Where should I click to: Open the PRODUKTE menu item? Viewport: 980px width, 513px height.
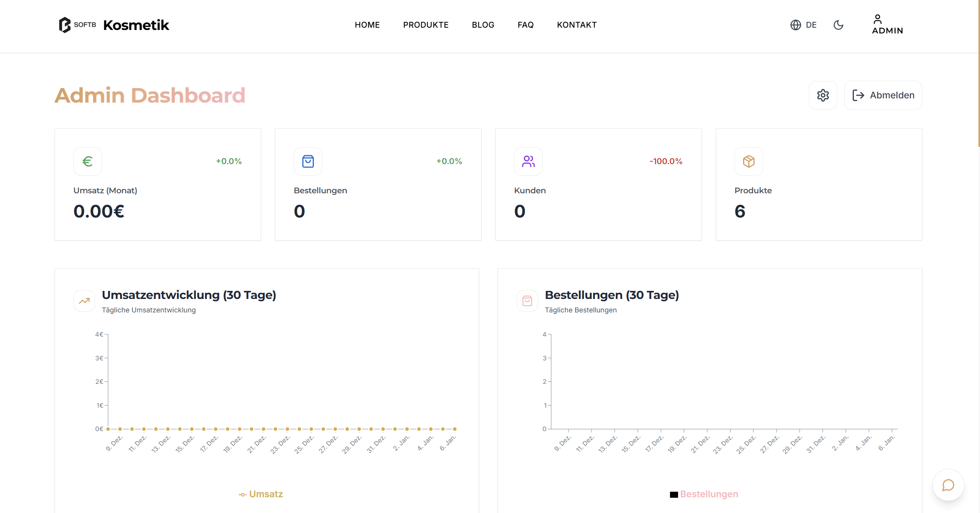pos(425,25)
